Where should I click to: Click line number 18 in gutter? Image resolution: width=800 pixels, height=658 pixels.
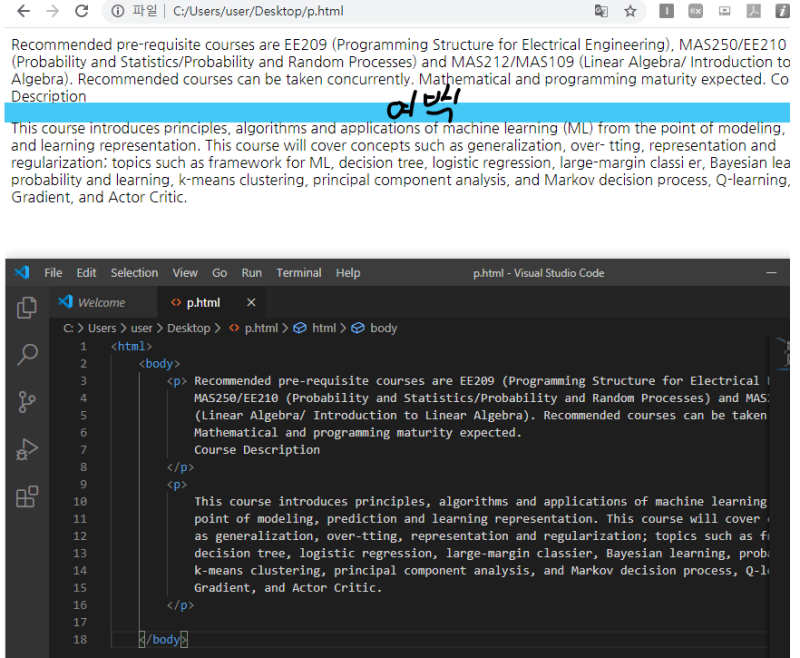(x=80, y=639)
